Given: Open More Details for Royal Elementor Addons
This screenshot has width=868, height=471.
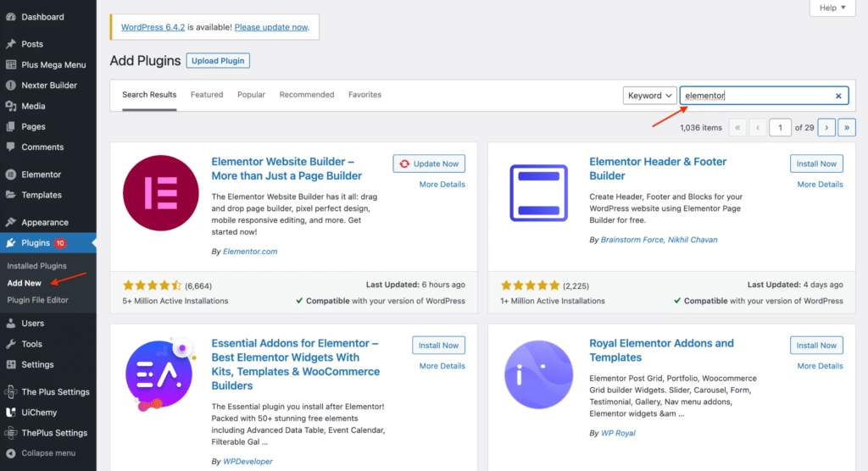Looking at the screenshot, I should (820, 366).
